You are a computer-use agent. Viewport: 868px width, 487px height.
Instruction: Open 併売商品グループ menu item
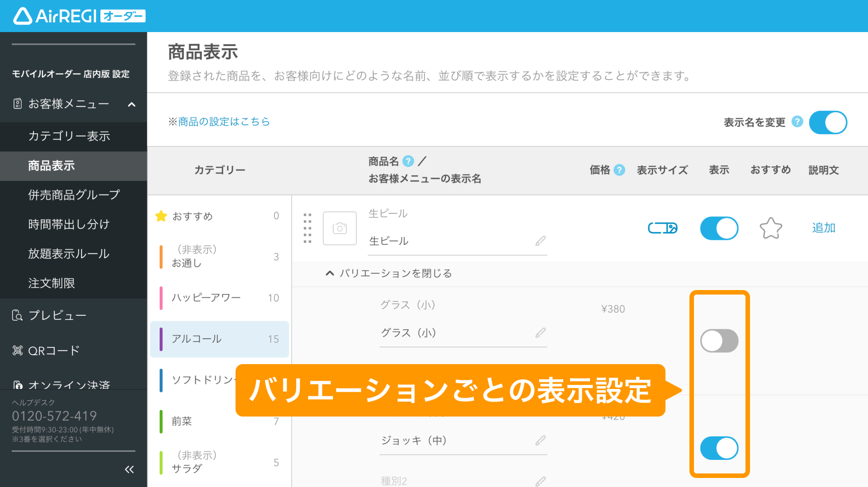(73, 195)
